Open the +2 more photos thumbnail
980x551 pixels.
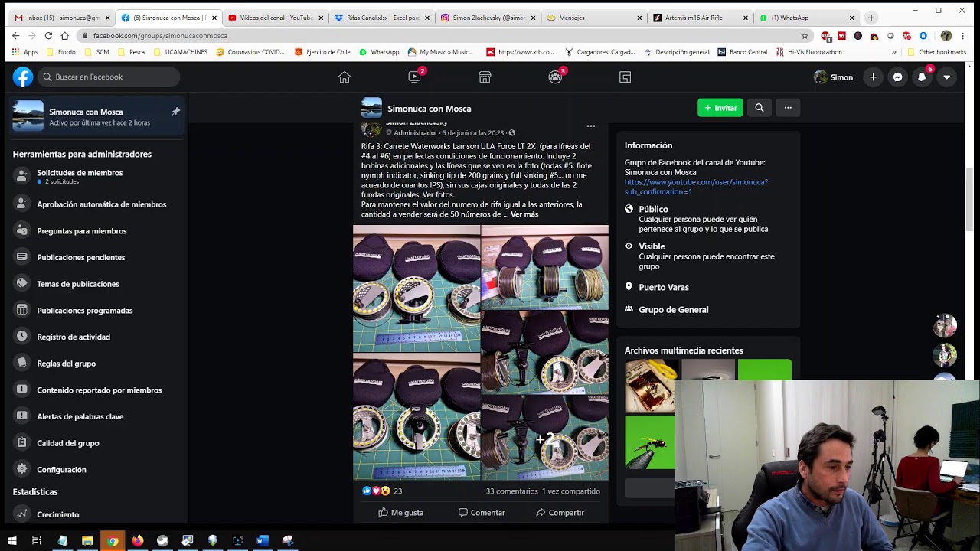544,438
